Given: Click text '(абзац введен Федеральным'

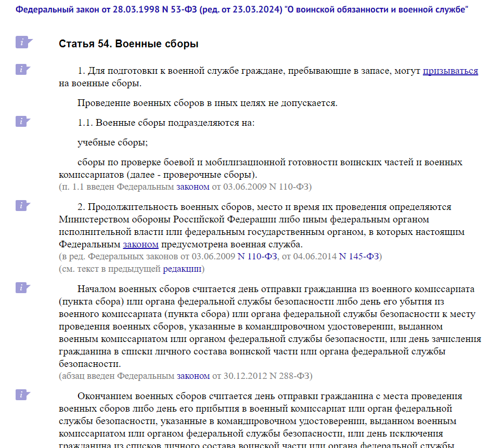Looking at the screenshot, I should coord(117,376).
